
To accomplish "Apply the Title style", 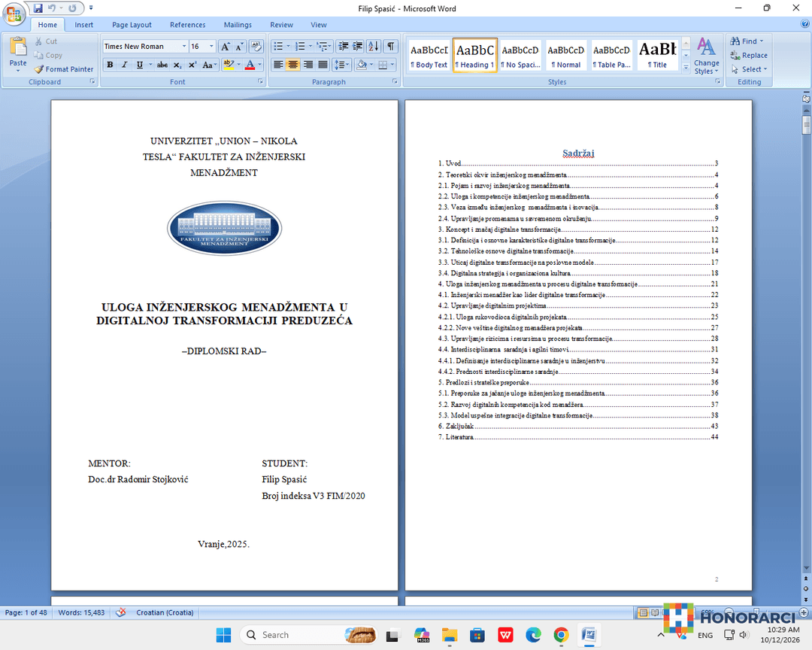I will 657,55.
